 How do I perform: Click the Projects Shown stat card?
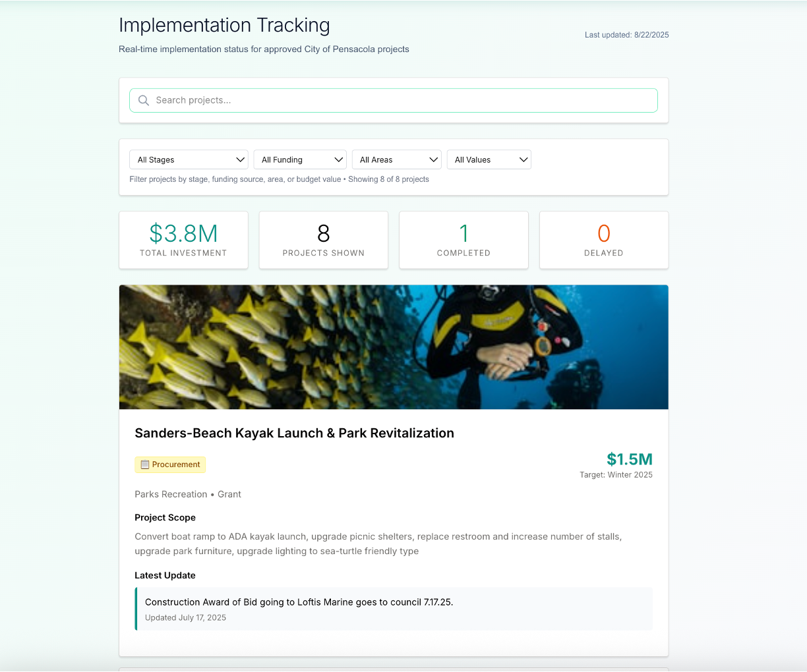coord(323,240)
